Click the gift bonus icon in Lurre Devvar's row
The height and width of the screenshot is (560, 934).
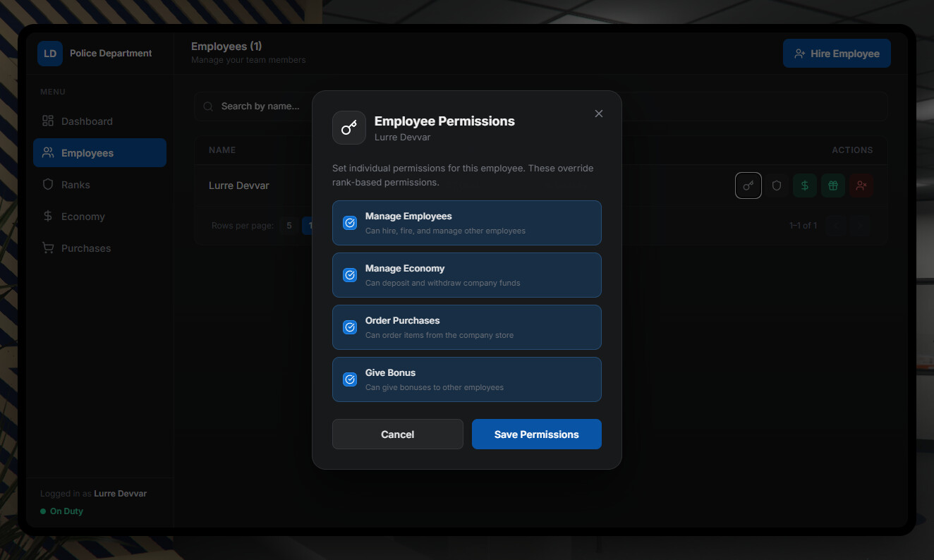pyautogui.click(x=833, y=185)
